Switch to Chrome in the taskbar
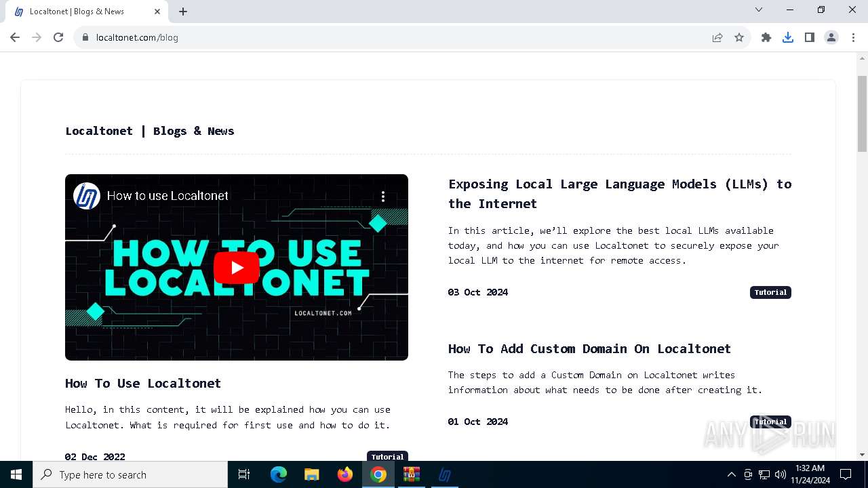The width and height of the screenshot is (868, 488). coord(378,474)
